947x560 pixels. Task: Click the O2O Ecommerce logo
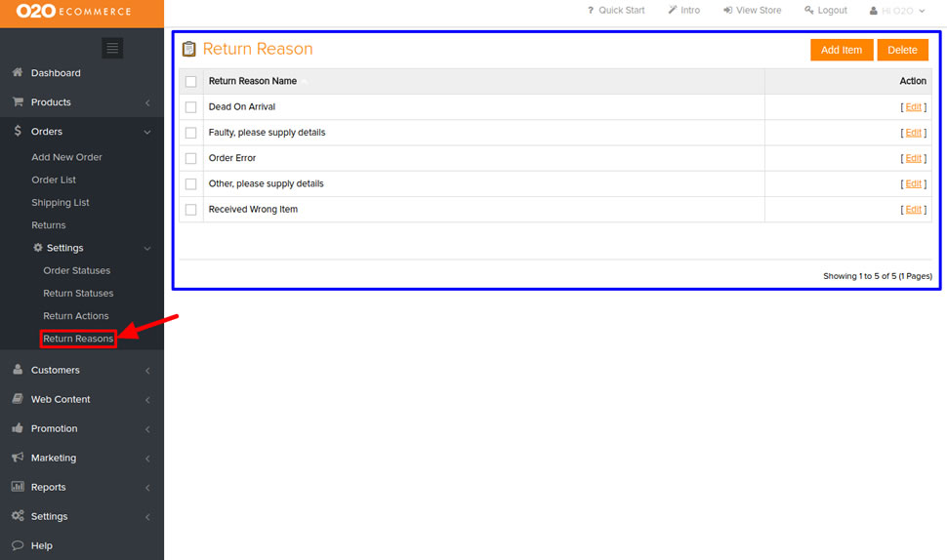tap(73, 11)
